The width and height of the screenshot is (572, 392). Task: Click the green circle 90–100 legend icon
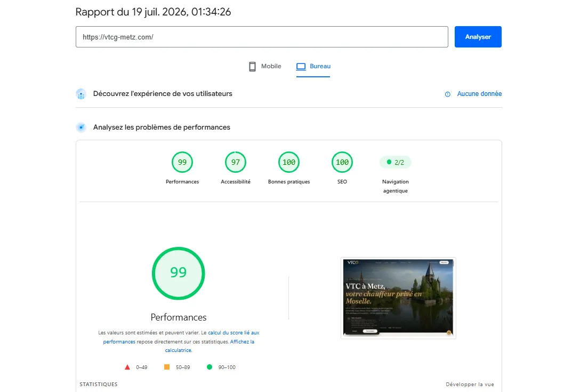(210, 367)
